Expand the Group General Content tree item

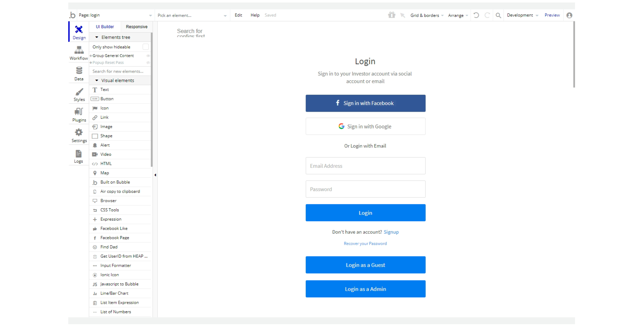pos(91,56)
